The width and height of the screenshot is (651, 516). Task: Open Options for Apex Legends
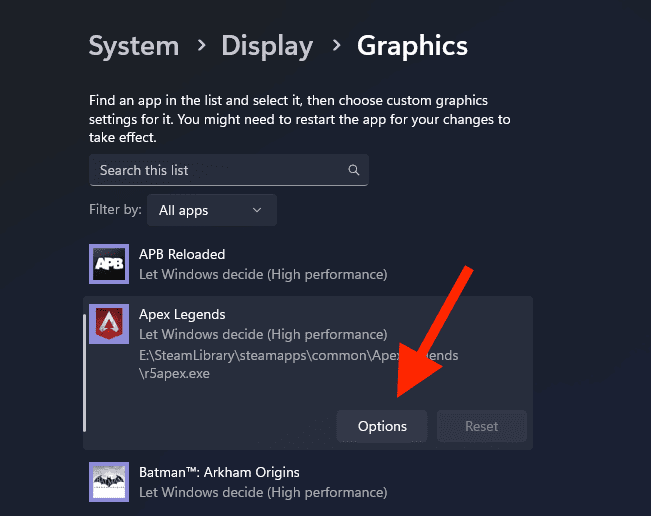point(382,426)
